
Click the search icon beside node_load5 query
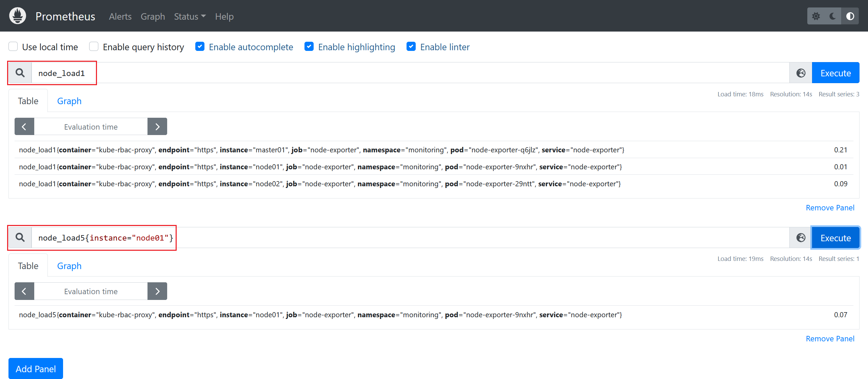20,238
